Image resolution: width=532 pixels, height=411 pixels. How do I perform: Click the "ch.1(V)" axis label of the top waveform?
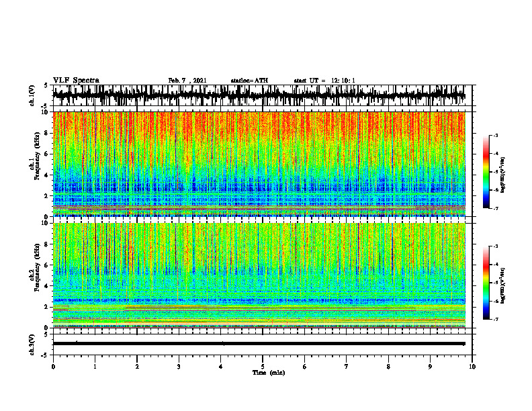pyautogui.click(x=32, y=95)
